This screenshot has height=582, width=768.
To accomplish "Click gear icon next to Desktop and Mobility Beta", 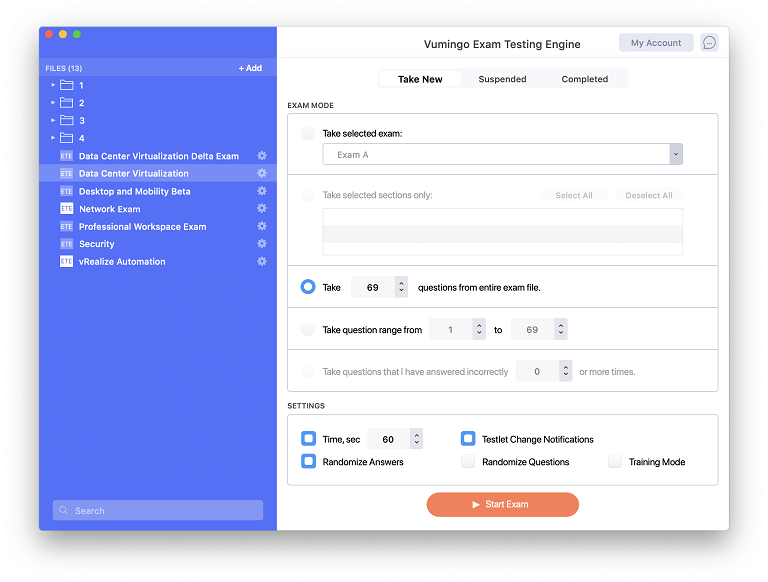I will [262, 191].
